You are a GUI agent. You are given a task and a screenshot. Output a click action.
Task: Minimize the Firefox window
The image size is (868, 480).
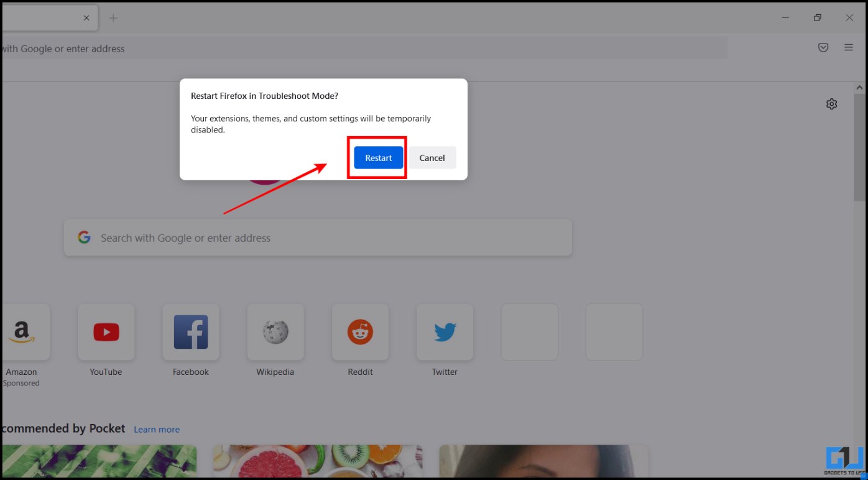coord(785,18)
